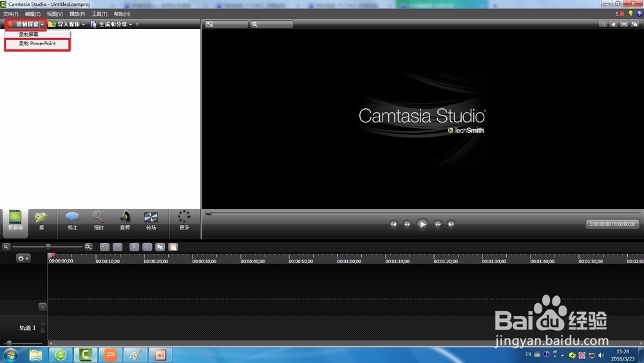The height and width of the screenshot is (363, 644).
Task: Open the 播放(P) menu
Action: click(77, 14)
